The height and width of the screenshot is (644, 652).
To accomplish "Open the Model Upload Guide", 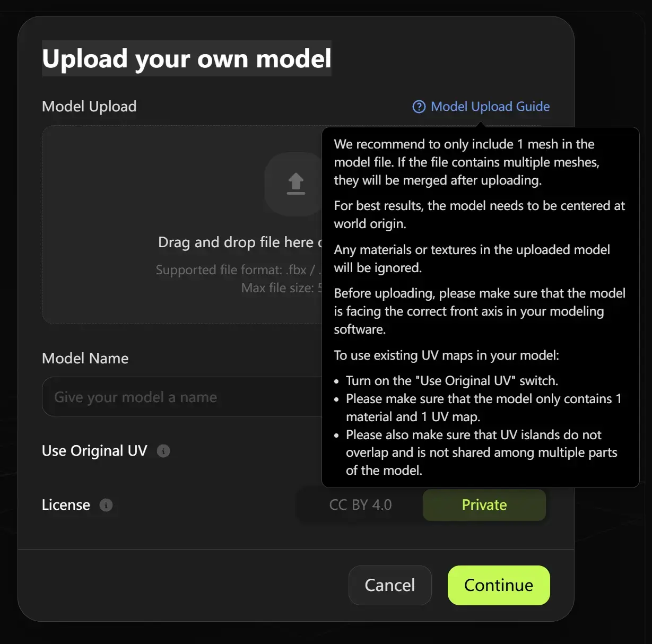I will [489, 107].
